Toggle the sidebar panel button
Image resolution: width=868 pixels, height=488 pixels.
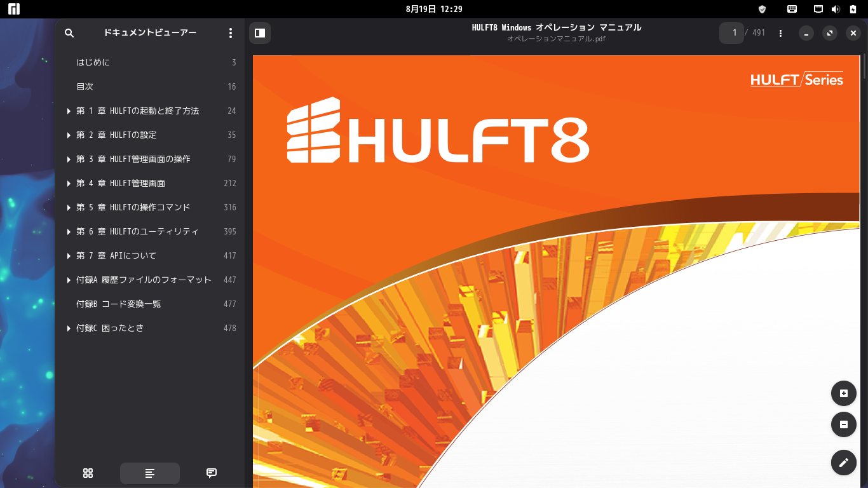(260, 33)
